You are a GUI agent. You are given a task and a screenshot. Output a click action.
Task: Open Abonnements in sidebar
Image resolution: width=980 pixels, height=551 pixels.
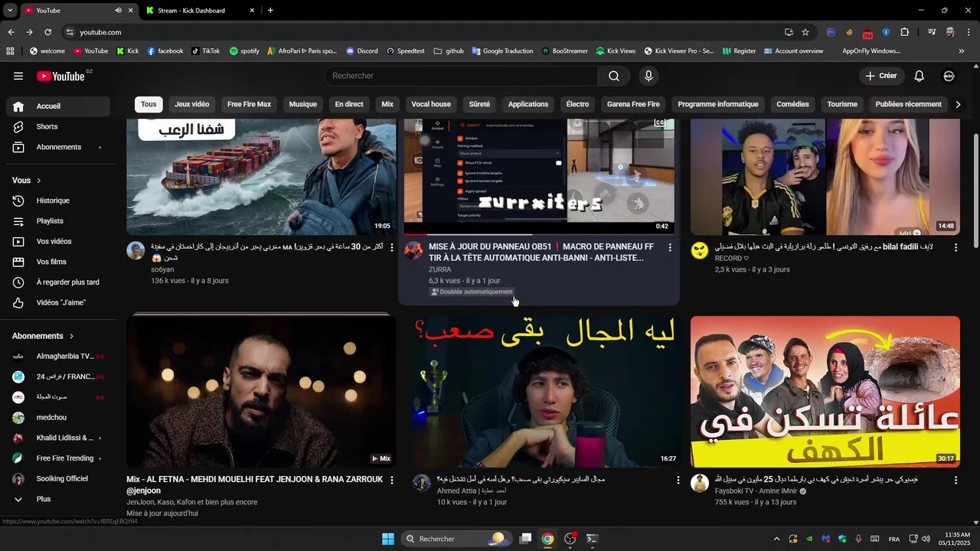click(x=58, y=147)
